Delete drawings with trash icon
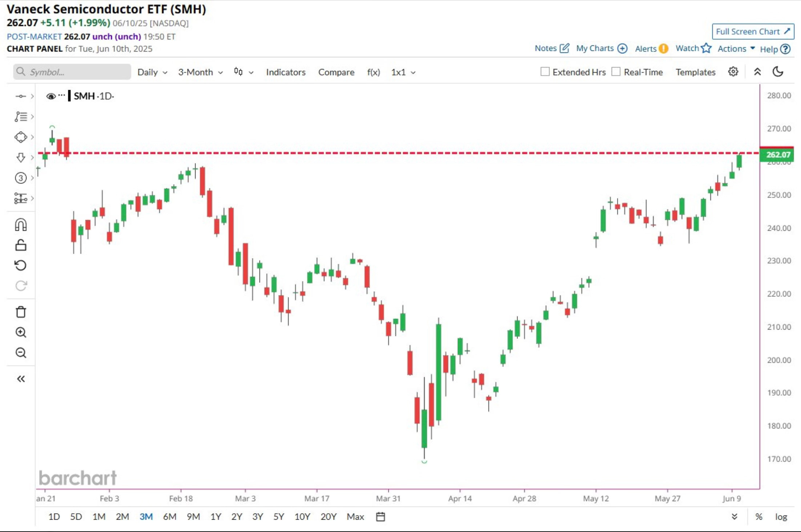Viewport: 801px width, 532px height. point(21,312)
